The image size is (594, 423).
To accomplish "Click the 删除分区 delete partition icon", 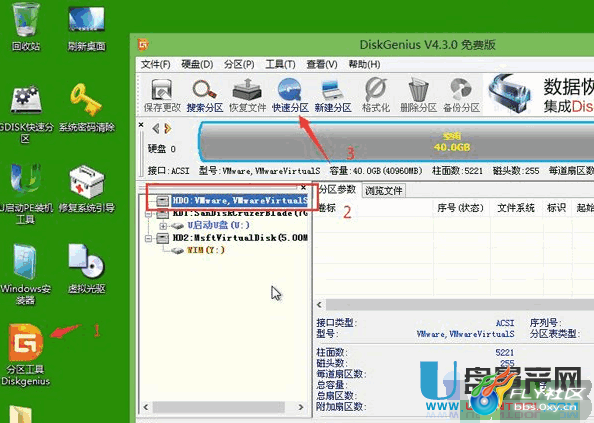I will tap(419, 95).
